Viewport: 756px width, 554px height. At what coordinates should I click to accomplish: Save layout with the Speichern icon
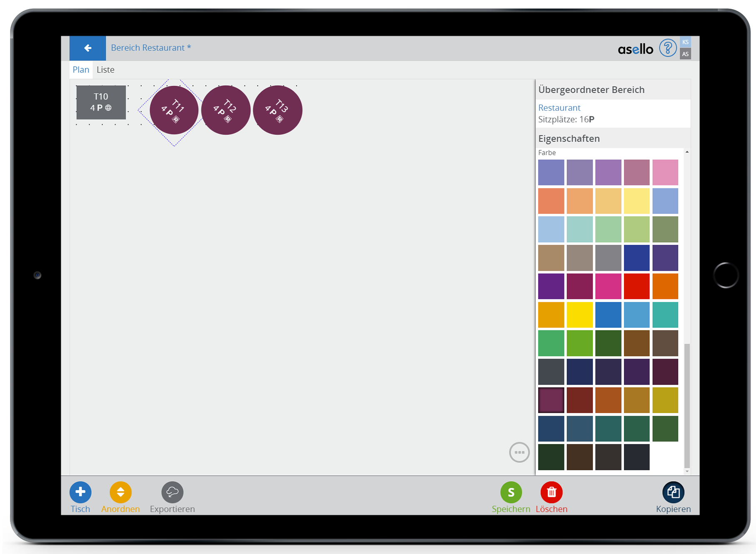(x=511, y=492)
